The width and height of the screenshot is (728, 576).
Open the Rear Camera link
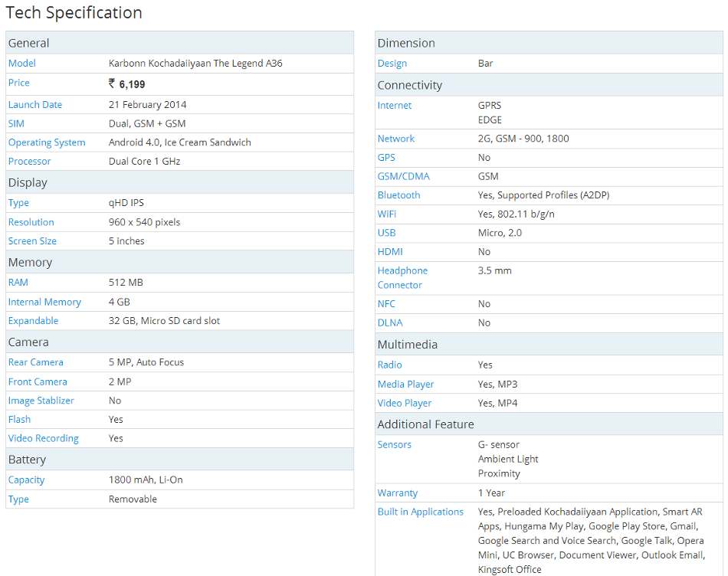click(36, 362)
